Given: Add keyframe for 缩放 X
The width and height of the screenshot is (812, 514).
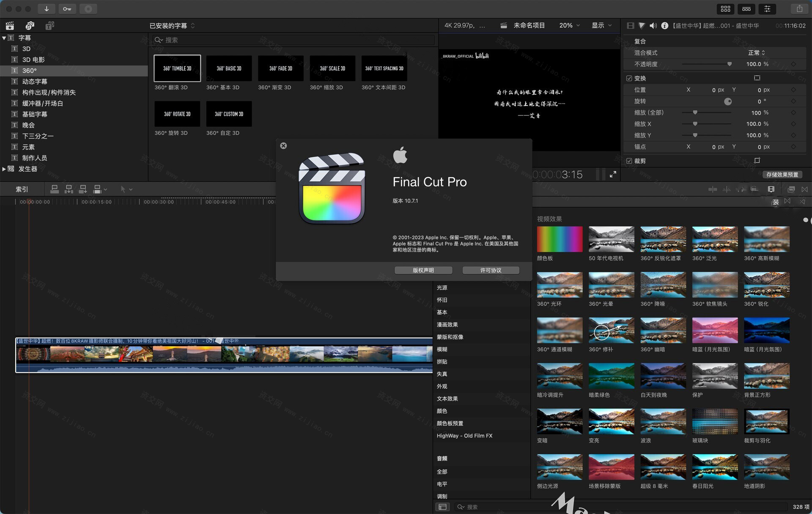Looking at the screenshot, I should [x=793, y=124].
